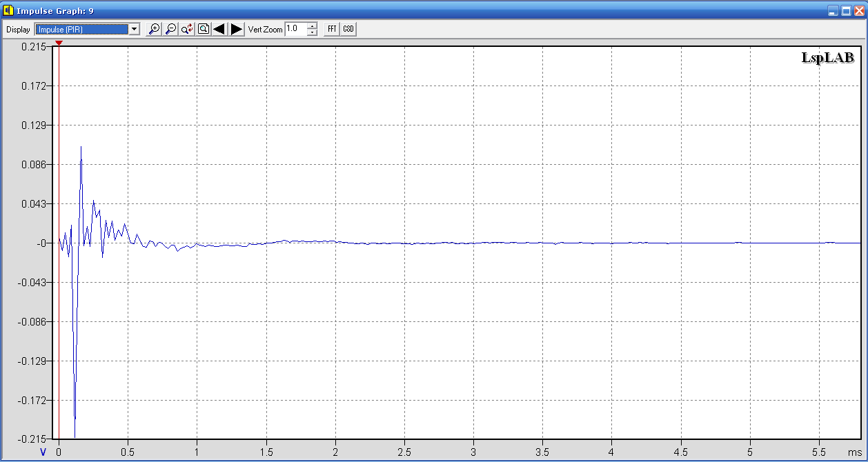Click the zoom-to-fit window icon
This screenshot has height=462, width=868.
[x=204, y=29]
